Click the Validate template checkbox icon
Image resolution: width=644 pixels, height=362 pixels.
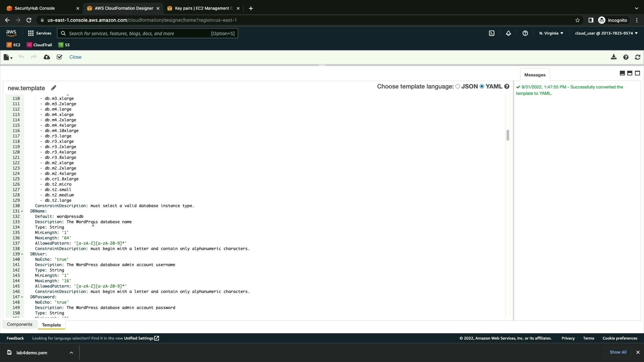point(59,57)
